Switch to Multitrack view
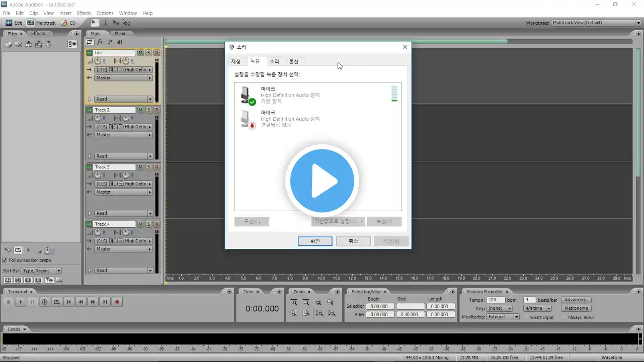Viewport: 644px width, 362px height. [41, 23]
